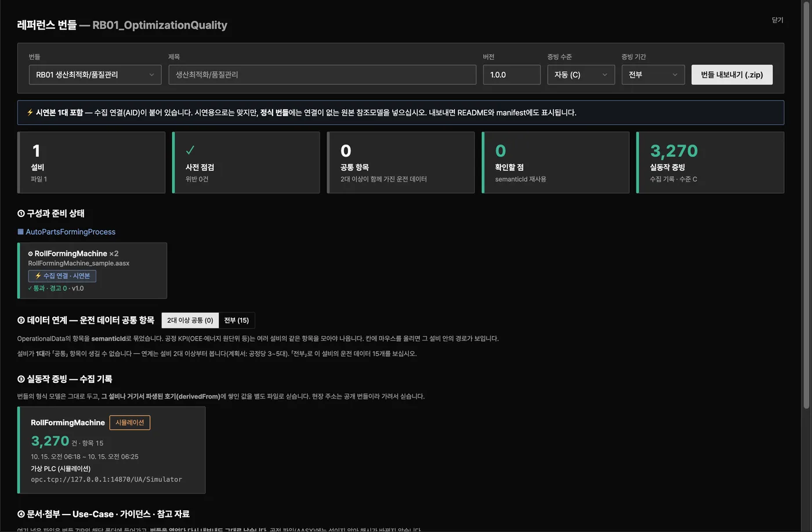Click the 번들 내보내기 (.zip) button
812x532 pixels.
732,75
